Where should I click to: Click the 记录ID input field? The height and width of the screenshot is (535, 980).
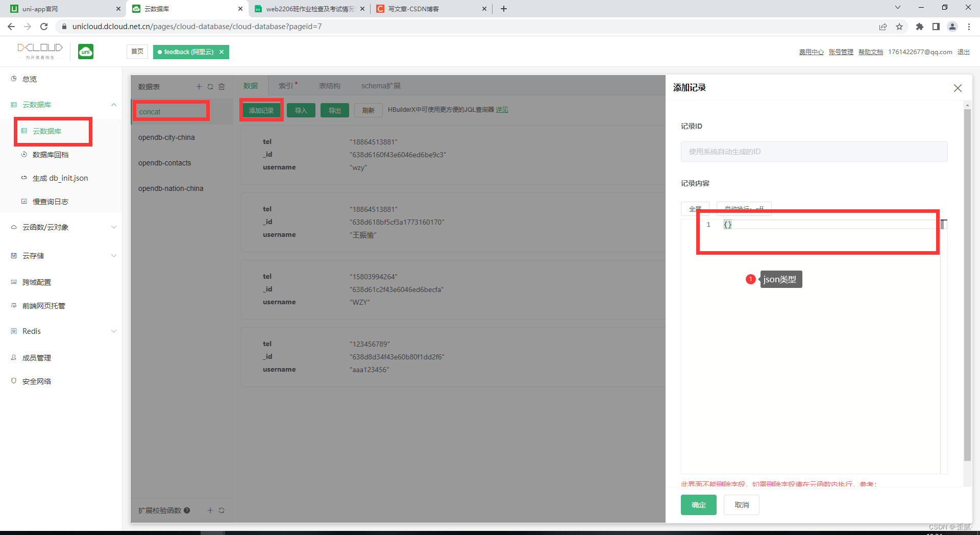[814, 152]
